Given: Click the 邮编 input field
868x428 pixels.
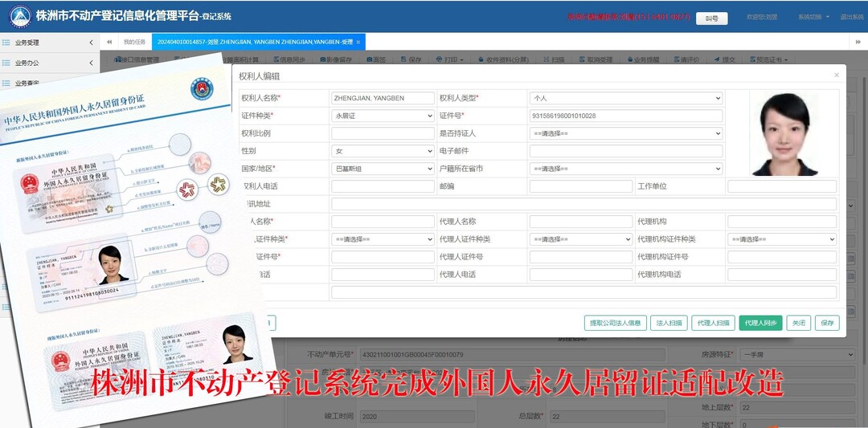Looking at the screenshot, I should [581, 186].
